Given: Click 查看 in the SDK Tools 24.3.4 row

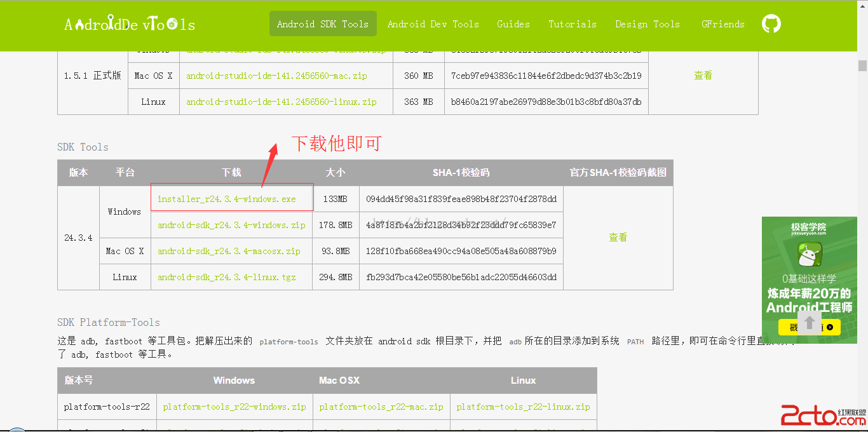Looking at the screenshot, I should [618, 238].
